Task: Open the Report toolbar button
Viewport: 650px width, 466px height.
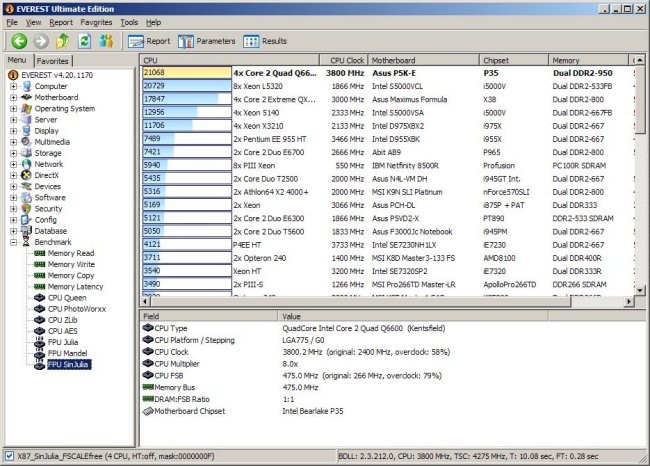Action: click(x=149, y=41)
